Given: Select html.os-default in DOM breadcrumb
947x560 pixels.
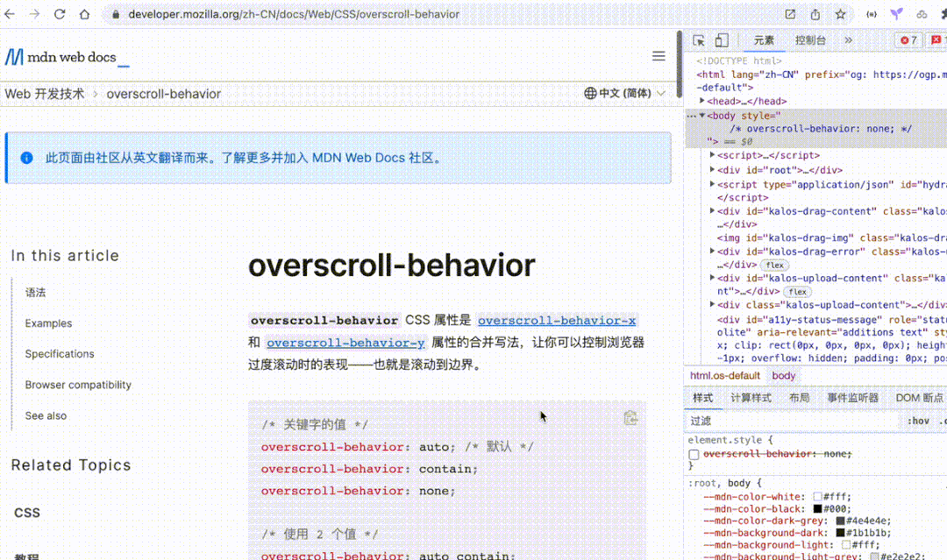Looking at the screenshot, I should tap(725, 375).
